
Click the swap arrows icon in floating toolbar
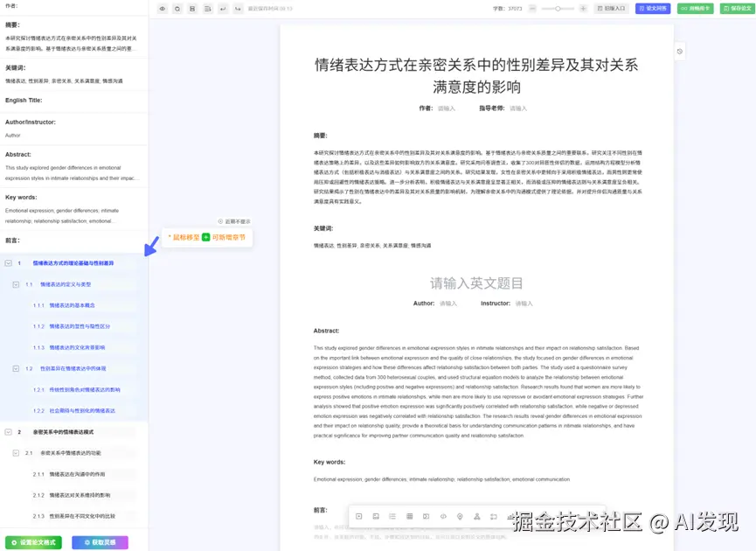[x=494, y=516]
